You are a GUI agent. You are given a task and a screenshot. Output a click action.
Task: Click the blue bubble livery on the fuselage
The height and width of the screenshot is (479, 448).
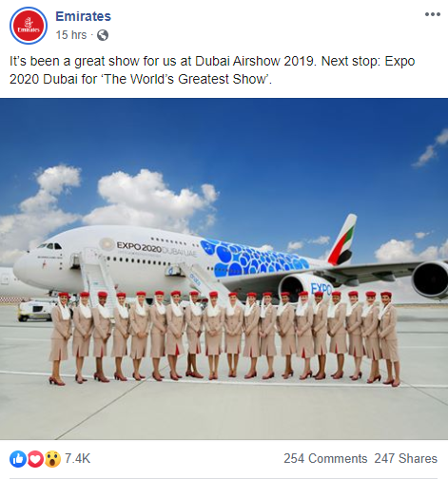point(254,259)
